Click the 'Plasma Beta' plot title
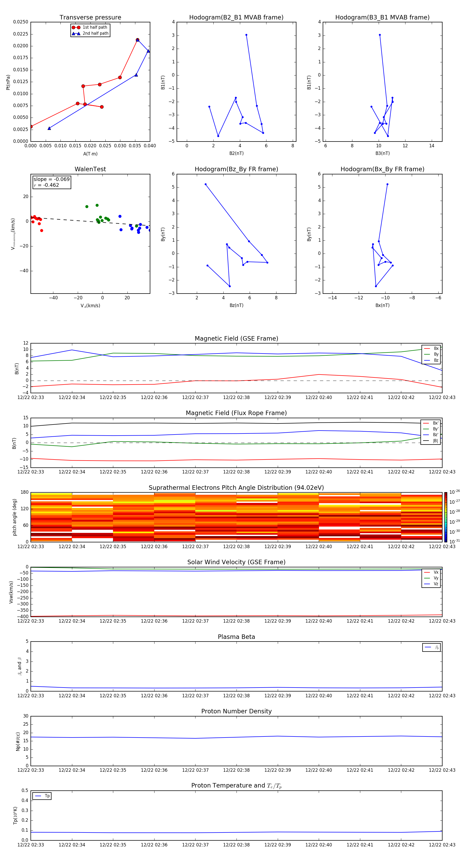This screenshot has height=868, width=473. (x=236, y=637)
